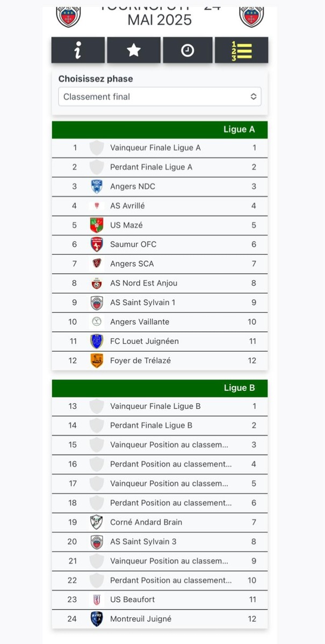Click the Angers NDC team logo
This screenshot has height=644, width=325.
[97, 186]
